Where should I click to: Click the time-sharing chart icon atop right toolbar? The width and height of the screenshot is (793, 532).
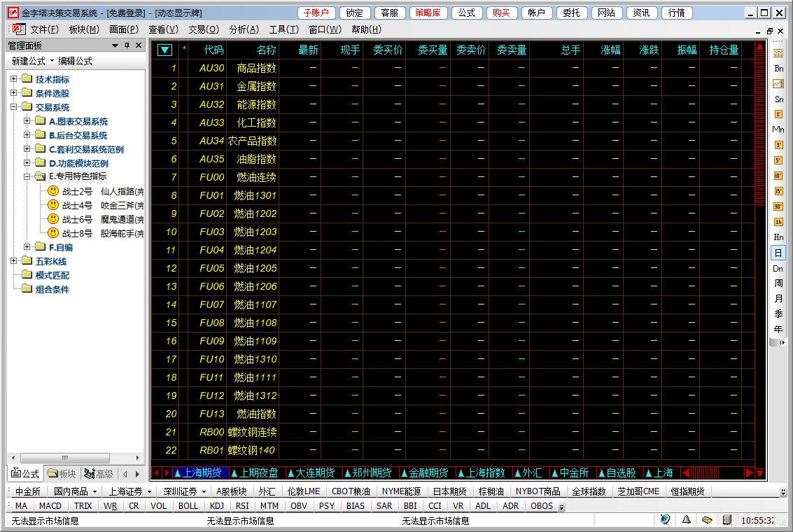click(778, 53)
